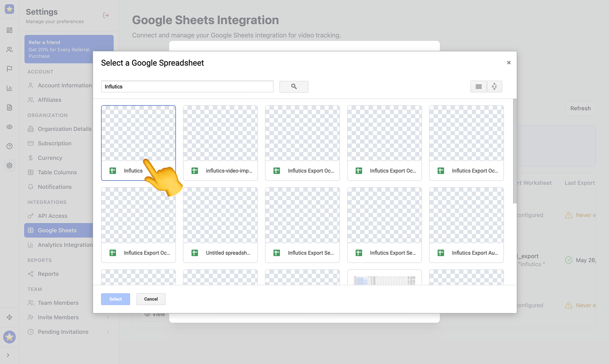
Task: Select the Untitled spreadsh... spreadsheet card
Action: pos(220,225)
